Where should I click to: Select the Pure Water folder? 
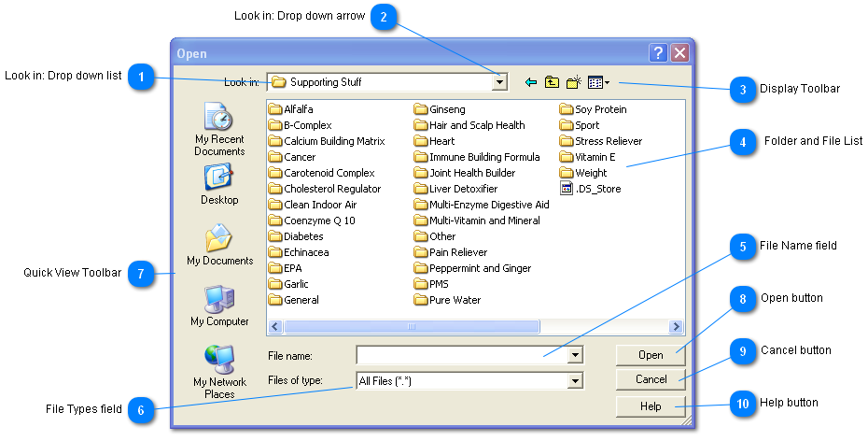coord(447,300)
